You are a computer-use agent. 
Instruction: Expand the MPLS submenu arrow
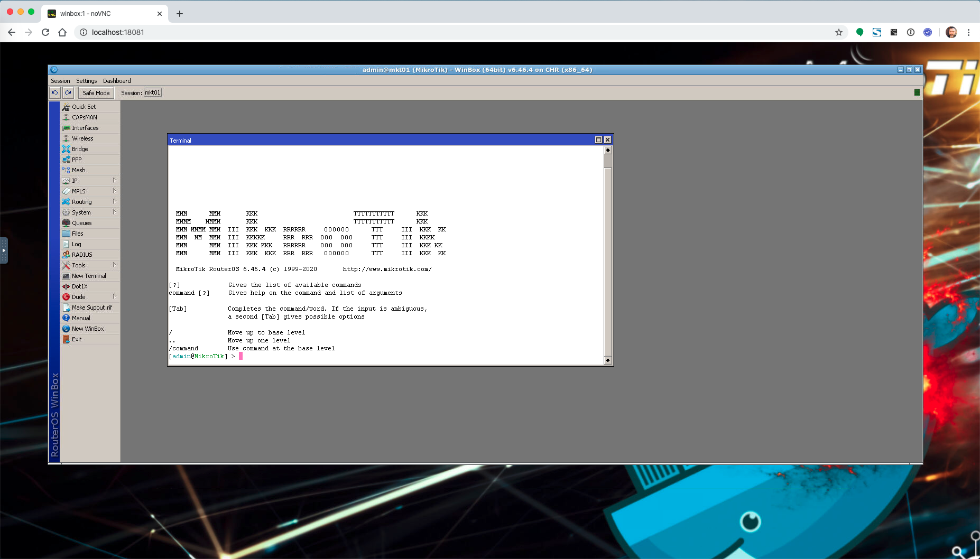tap(114, 191)
